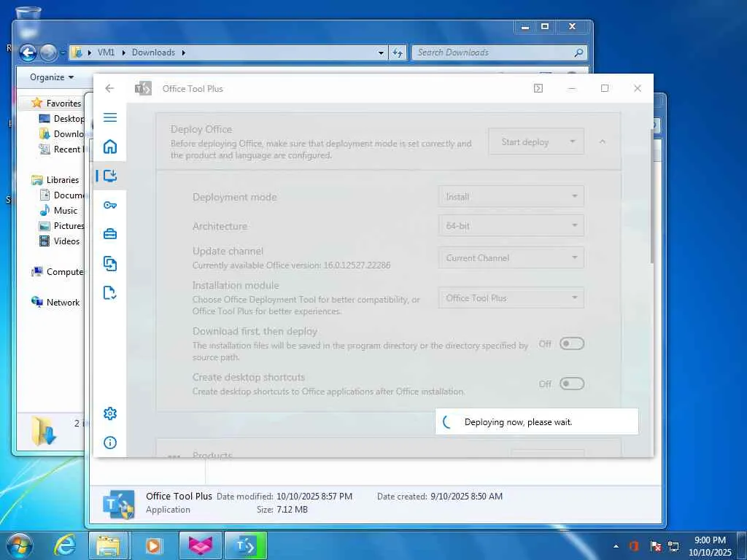Open the Update channel Current Channel dropdown
The width and height of the screenshot is (747, 560).
[511, 257]
